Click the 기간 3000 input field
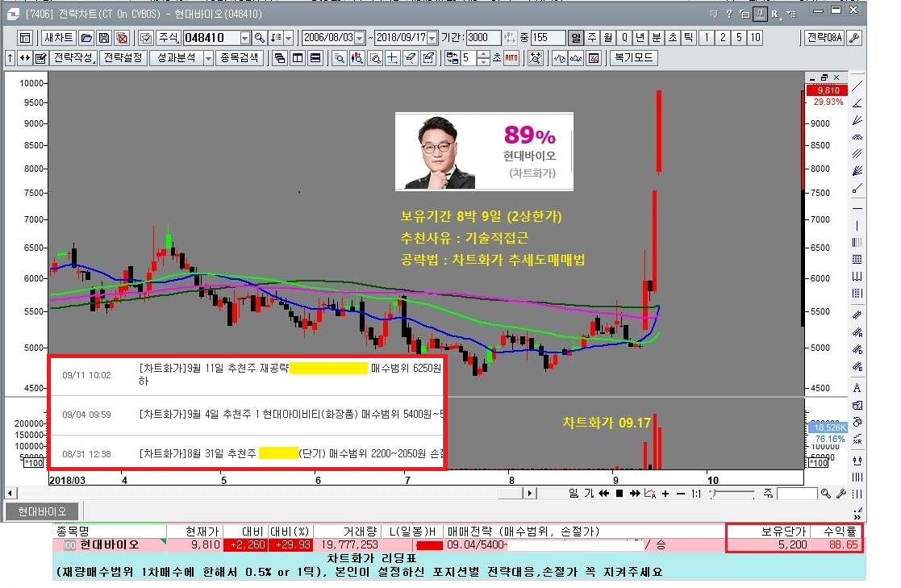 [x=483, y=38]
